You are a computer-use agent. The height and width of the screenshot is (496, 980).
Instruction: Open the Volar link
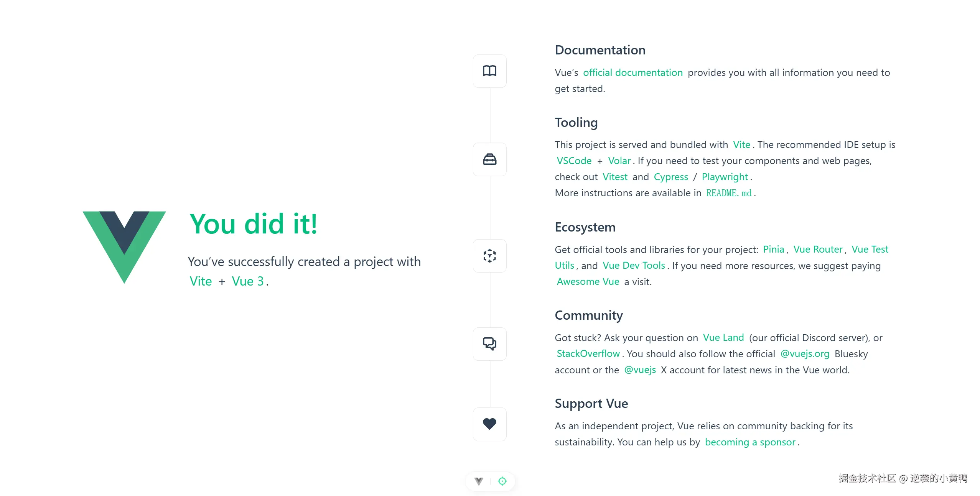619,161
